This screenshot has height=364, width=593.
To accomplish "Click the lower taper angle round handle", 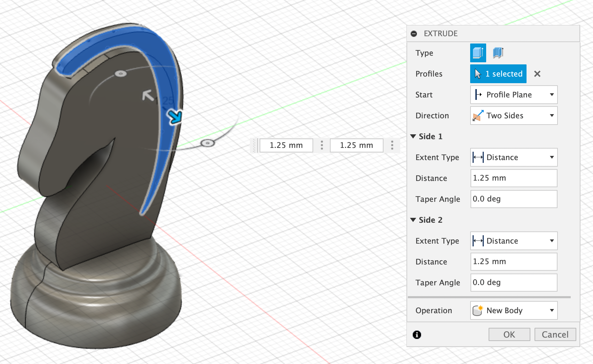I will [x=207, y=143].
